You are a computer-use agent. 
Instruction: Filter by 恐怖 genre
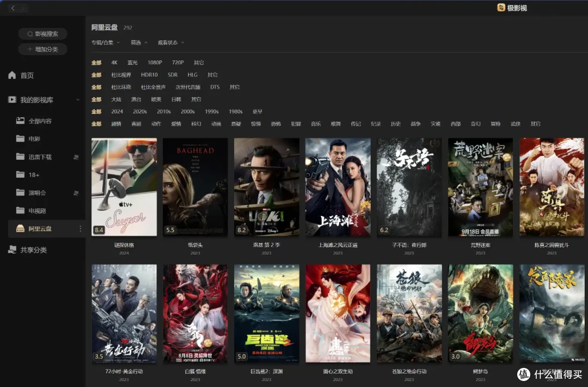pos(276,124)
